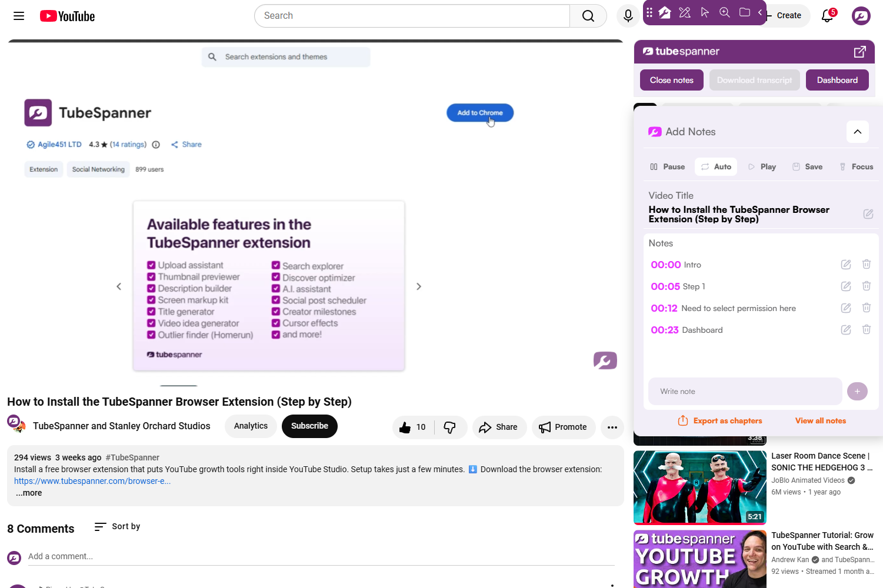Click the search magnifier button

588,16
